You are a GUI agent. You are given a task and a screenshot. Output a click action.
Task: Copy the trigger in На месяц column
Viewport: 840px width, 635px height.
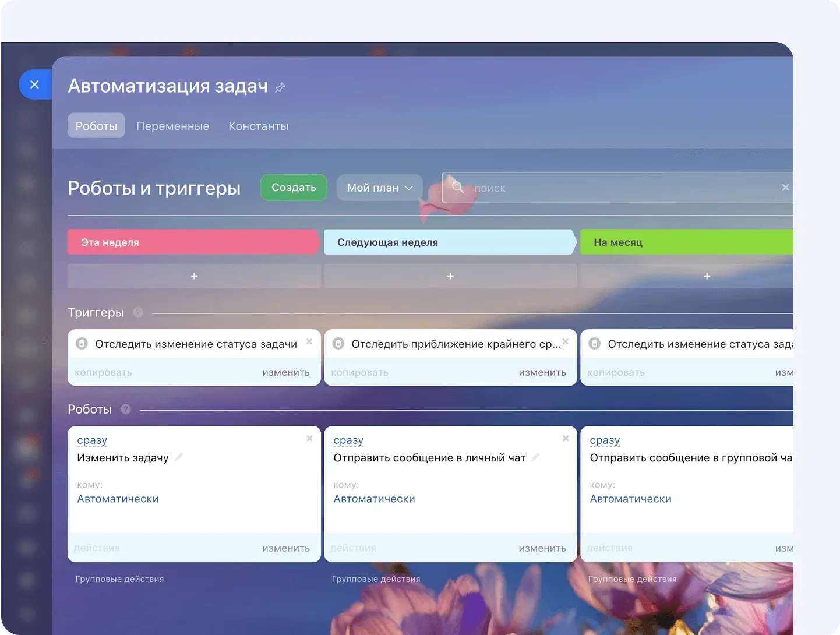coord(616,372)
